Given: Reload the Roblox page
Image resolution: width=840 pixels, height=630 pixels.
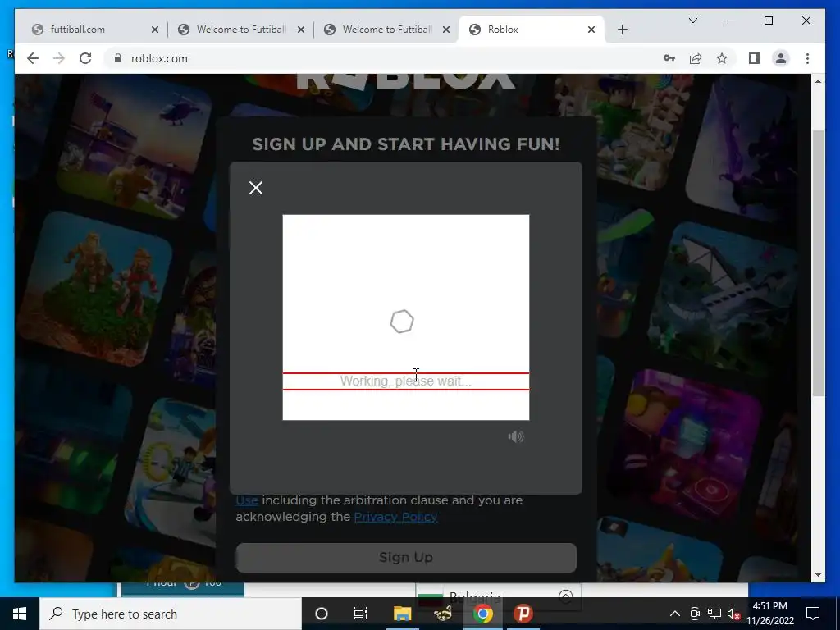Looking at the screenshot, I should [85, 58].
